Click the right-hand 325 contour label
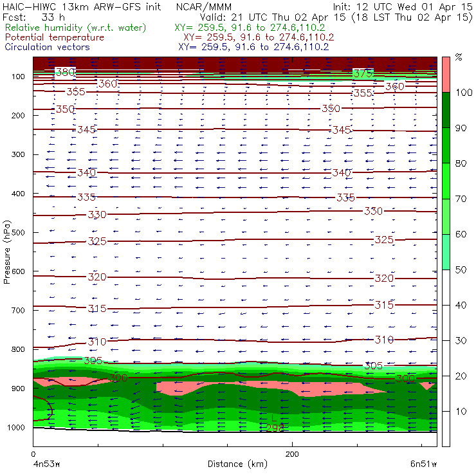The width and height of the screenshot is (476, 476). 384,240
